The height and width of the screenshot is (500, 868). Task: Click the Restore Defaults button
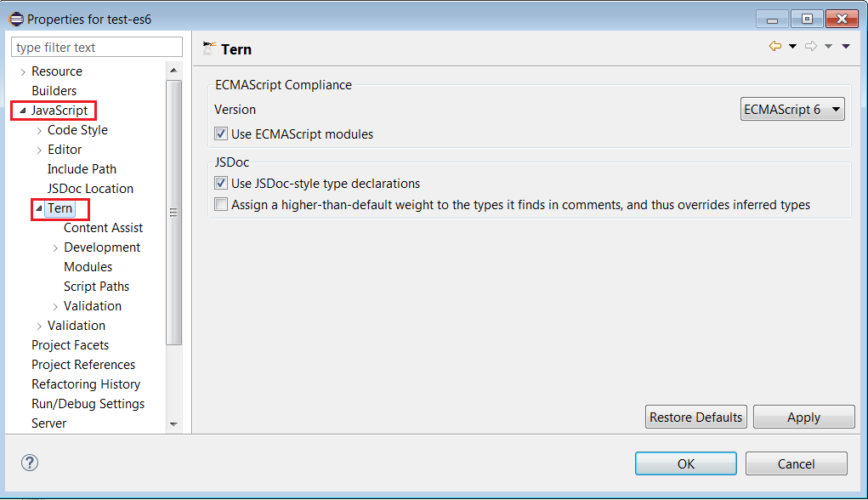[x=695, y=417]
